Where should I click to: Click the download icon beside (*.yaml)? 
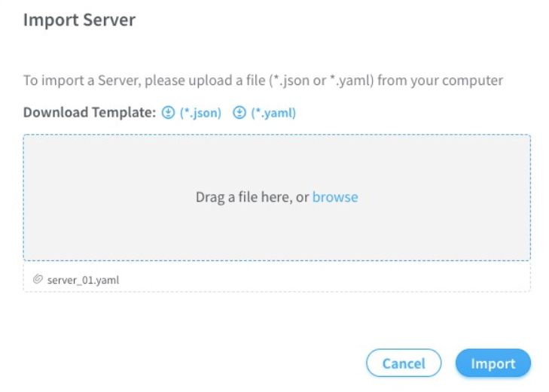point(239,113)
